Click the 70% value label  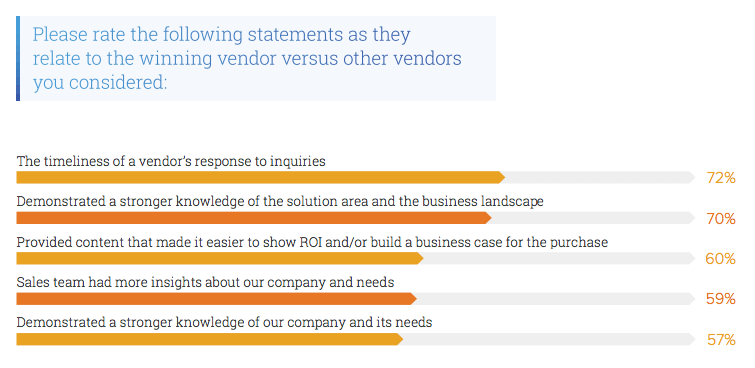point(721,219)
